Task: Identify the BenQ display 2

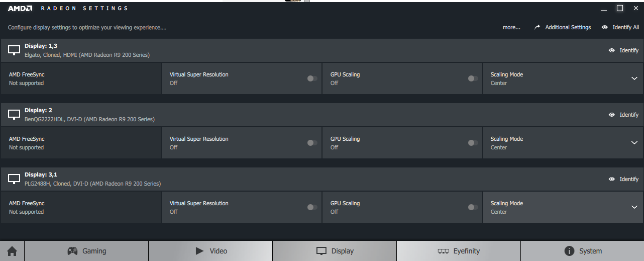Action: coord(623,115)
